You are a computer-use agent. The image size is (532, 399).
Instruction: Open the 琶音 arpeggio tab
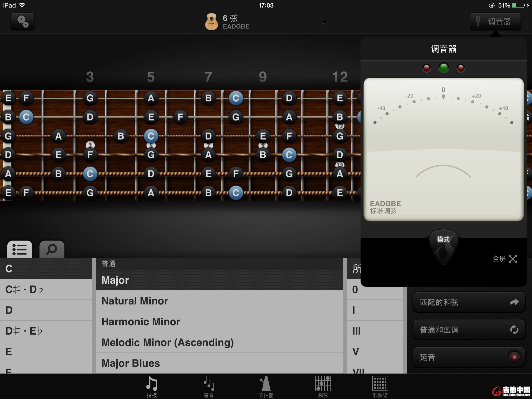(209, 387)
